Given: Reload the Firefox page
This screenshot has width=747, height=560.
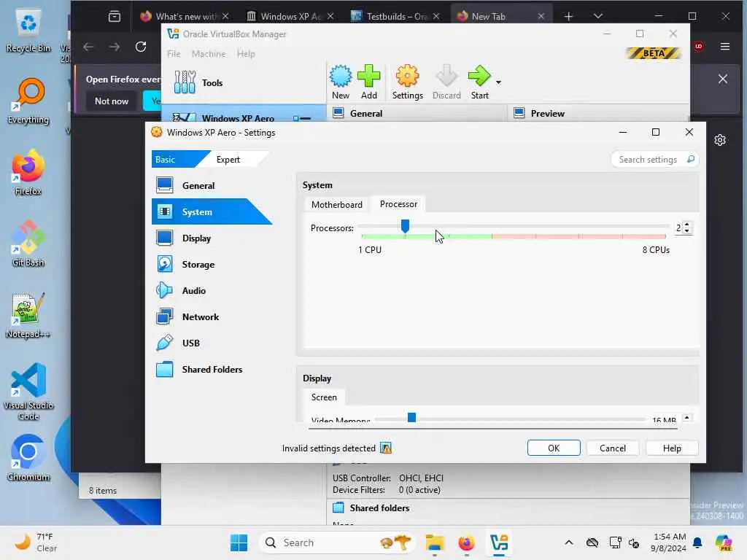Looking at the screenshot, I should point(141,47).
